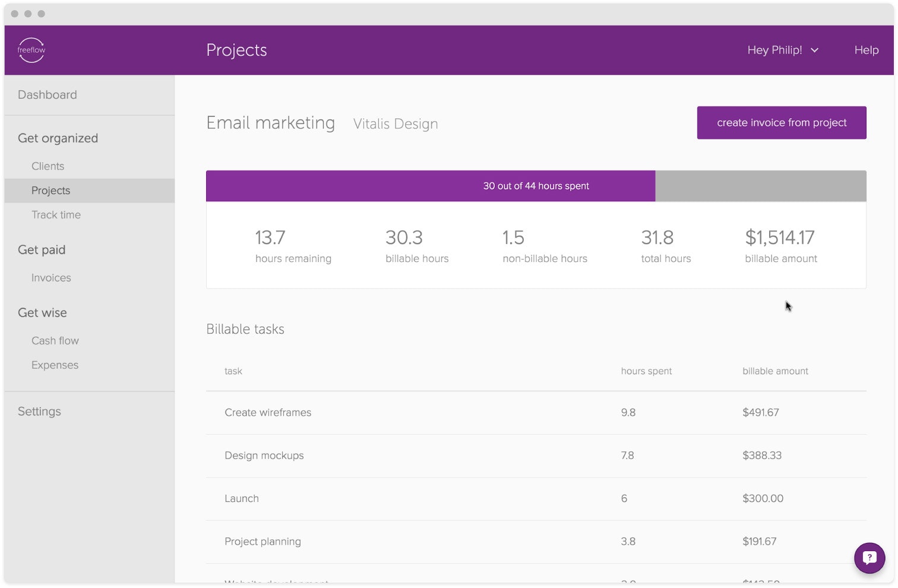This screenshot has height=588, width=898.
Task: Open Cash flow section
Action: point(55,341)
